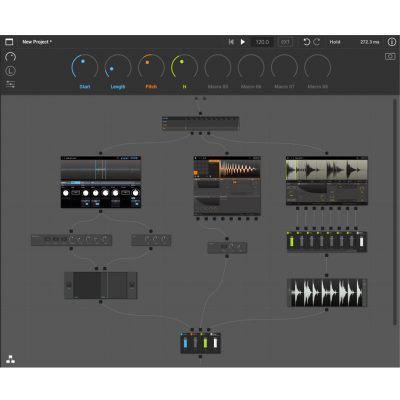
Task: Click the skip-to-start transport button
Action: click(231, 42)
